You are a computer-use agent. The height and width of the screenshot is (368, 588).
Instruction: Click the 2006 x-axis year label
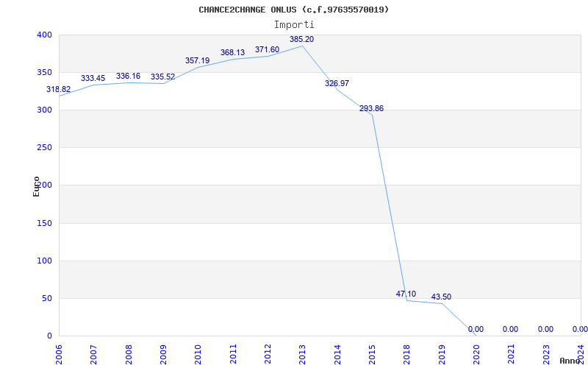(x=59, y=354)
